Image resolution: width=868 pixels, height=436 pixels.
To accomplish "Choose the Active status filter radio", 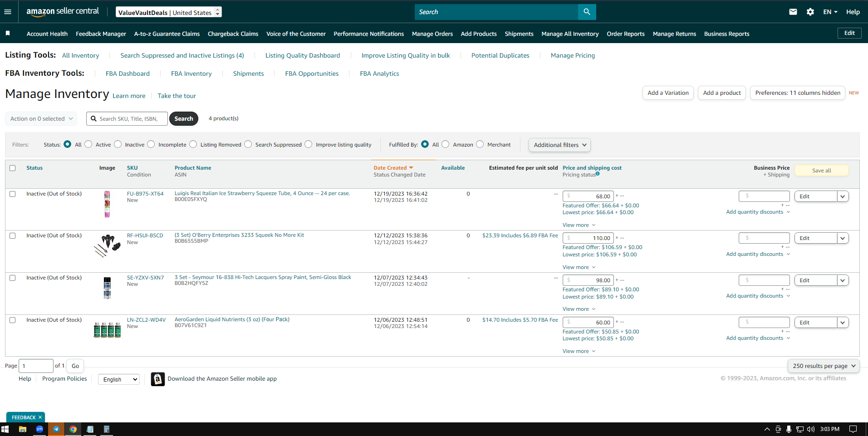I will [x=88, y=144].
